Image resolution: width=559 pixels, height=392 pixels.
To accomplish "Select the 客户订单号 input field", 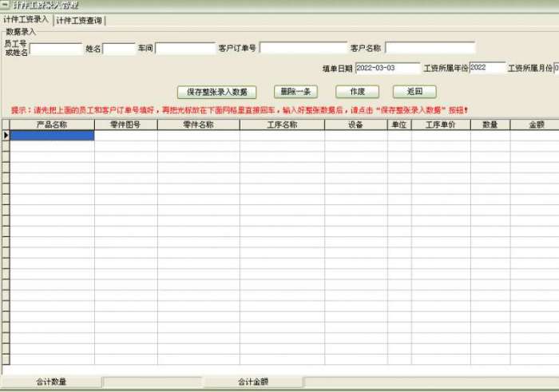I will [x=303, y=48].
